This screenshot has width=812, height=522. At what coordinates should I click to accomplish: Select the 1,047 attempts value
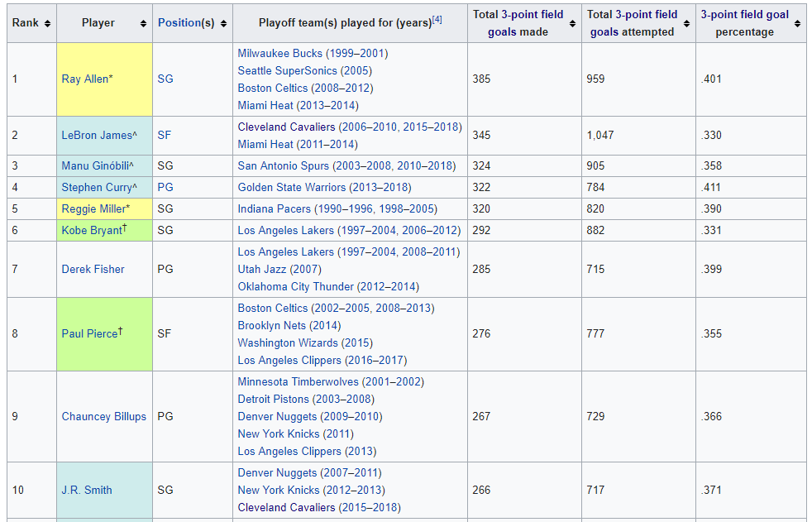tap(600, 135)
